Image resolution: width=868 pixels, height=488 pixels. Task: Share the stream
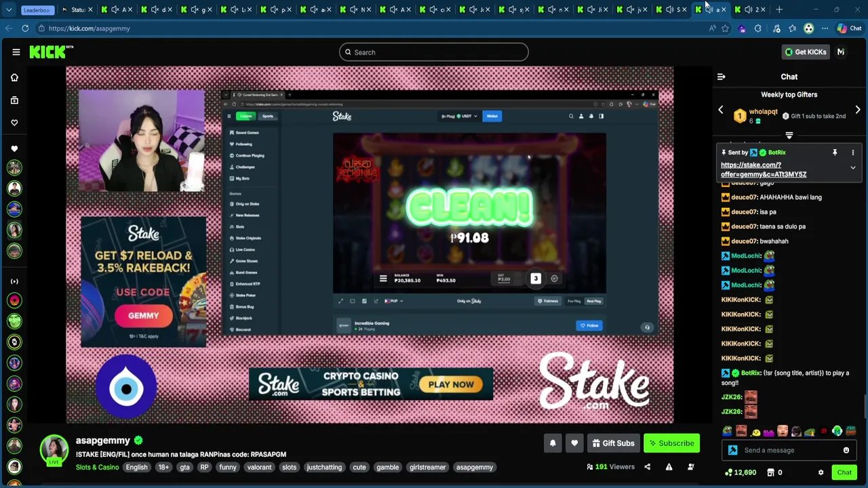pos(647,467)
